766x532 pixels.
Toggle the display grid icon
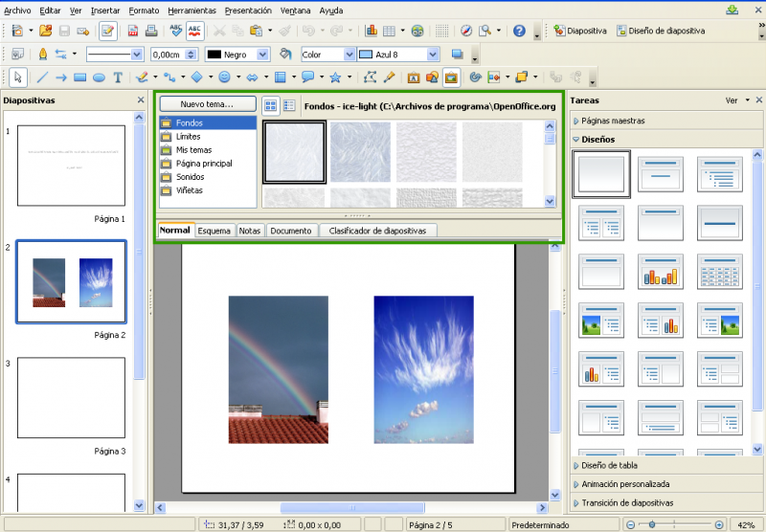[x=441, y=31]
